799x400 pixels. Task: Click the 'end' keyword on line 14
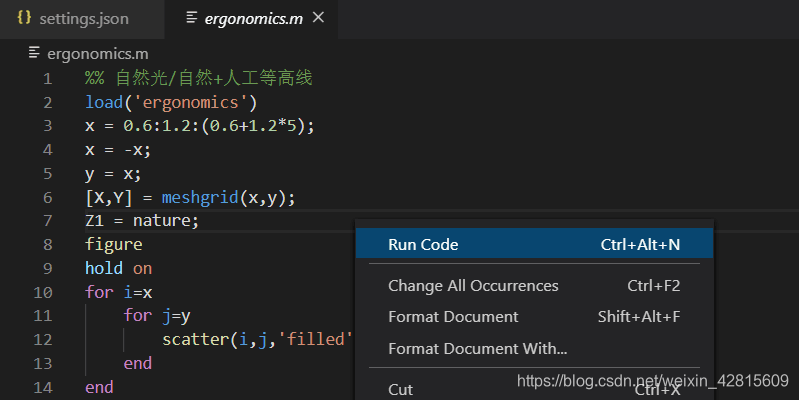(x=99, y=387)
